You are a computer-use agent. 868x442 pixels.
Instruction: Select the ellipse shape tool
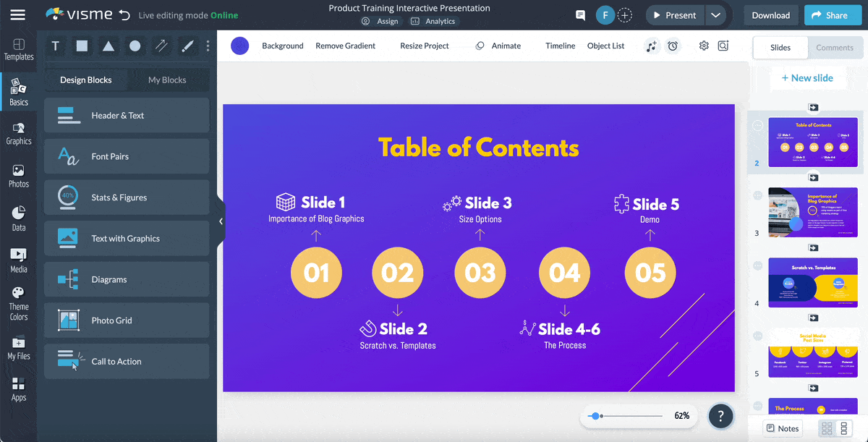point(134,46)
